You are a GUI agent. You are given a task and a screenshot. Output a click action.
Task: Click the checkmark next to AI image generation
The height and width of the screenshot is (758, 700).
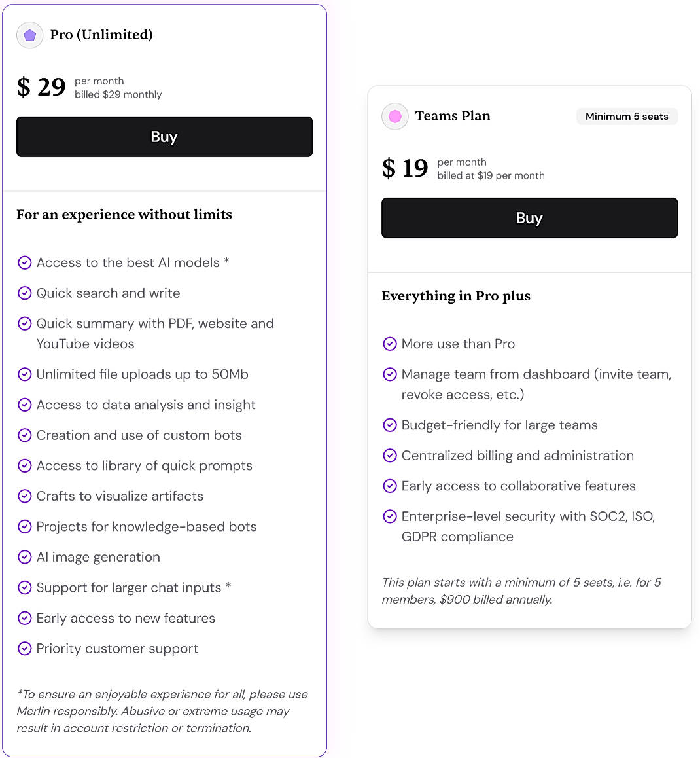pos(25,557)
